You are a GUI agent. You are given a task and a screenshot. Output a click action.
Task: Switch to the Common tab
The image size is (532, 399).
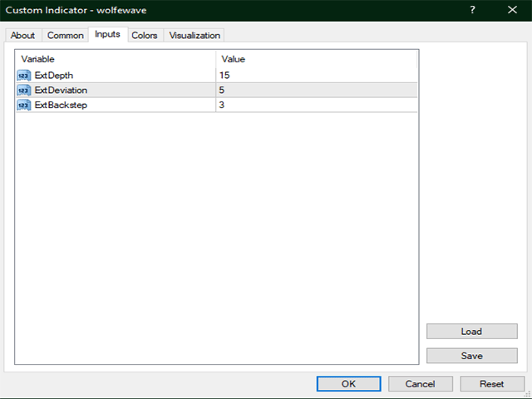pyautogui.click(x=65, y=35)
